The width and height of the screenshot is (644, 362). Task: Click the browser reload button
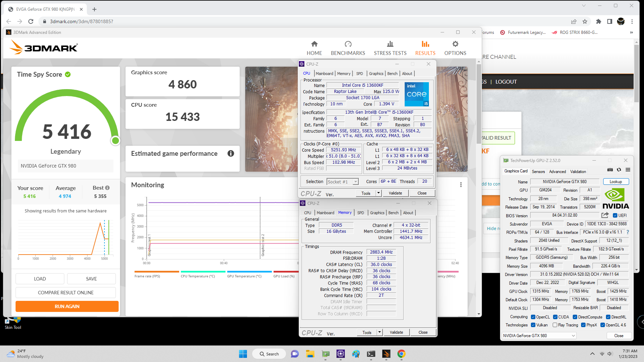tap(31, 21)
